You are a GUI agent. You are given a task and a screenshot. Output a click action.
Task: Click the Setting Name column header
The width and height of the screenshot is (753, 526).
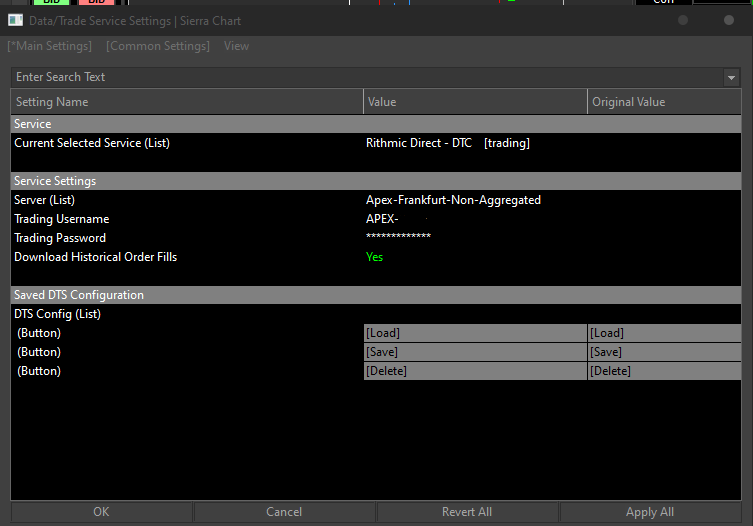(187, 102)
